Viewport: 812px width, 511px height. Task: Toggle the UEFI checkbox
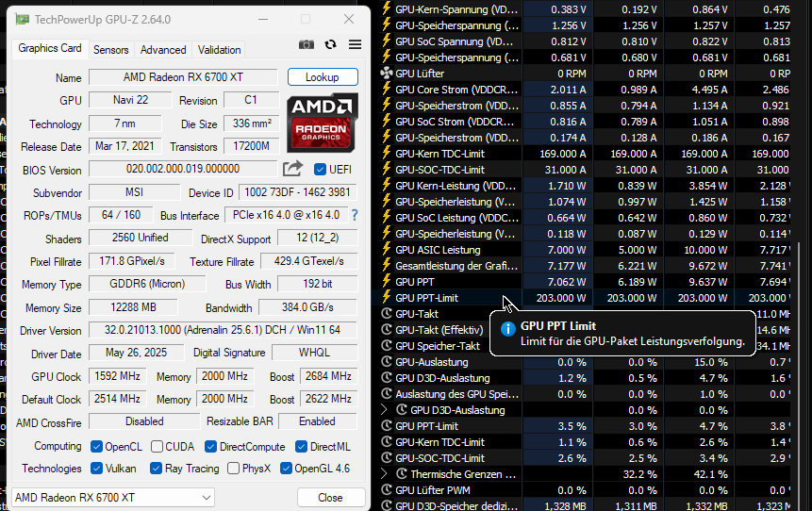click(320, 170)
